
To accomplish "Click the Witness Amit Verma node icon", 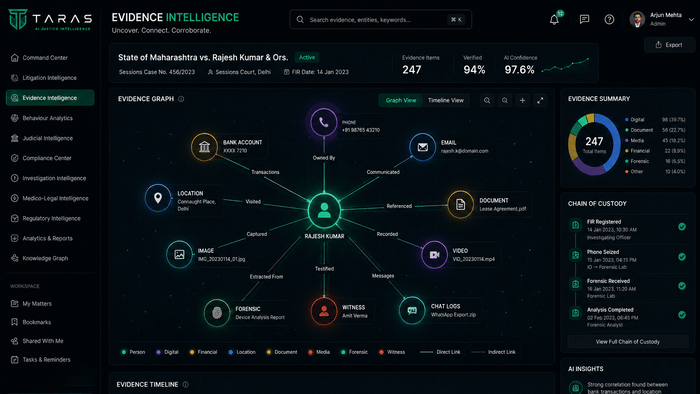I will [324, 311].
